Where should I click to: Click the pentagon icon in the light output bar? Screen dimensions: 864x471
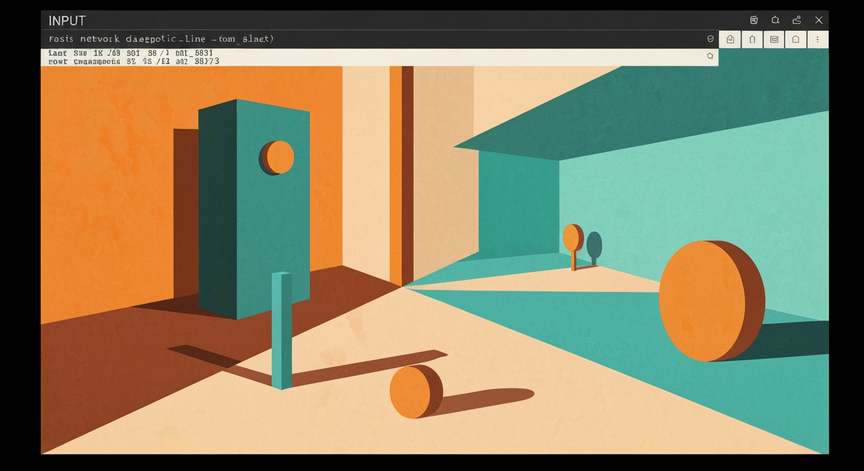pyautogui.click(x=710, y=56)
